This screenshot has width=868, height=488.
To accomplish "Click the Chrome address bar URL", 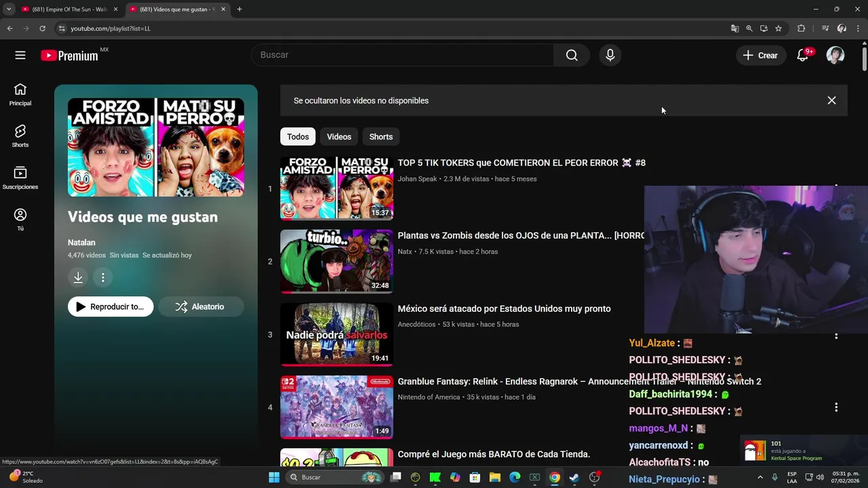I will click(111, 28).
